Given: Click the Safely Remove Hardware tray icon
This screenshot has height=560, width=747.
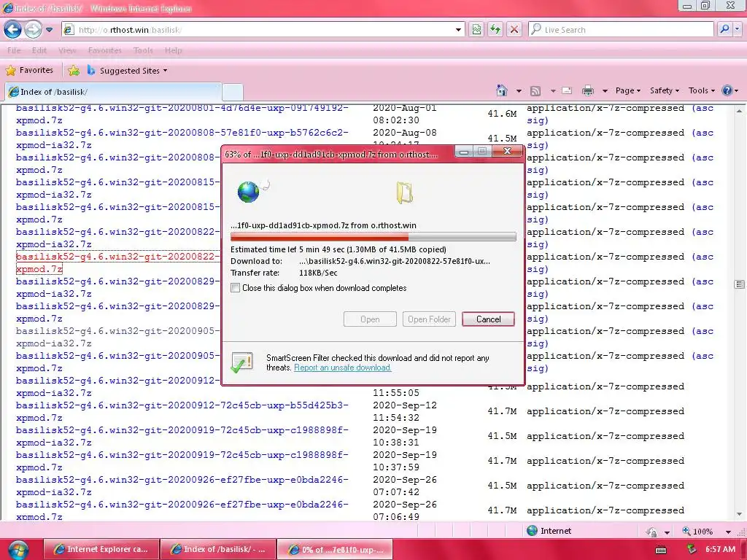Looking at the screenshot, I should coord(692,550).
